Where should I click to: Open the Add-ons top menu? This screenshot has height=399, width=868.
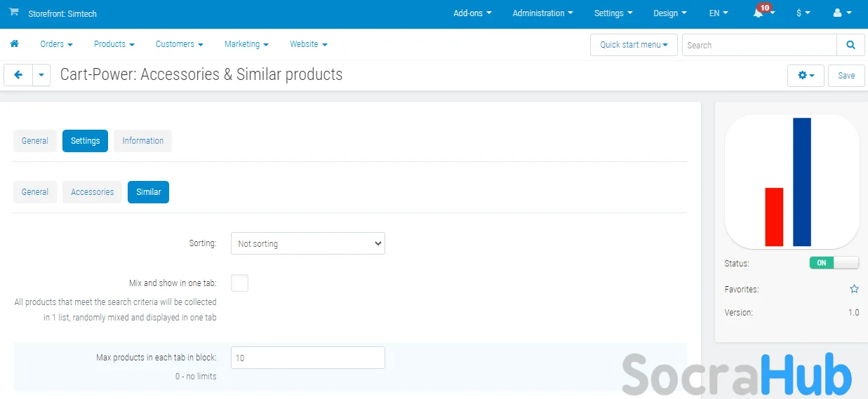coord(472,13)
